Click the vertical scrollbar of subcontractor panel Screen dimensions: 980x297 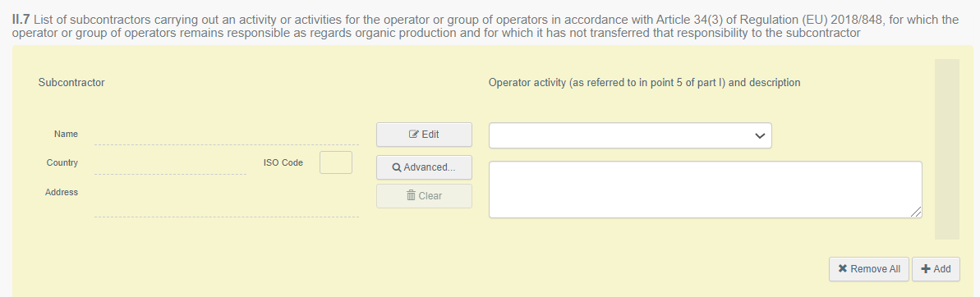click(947, 149)
